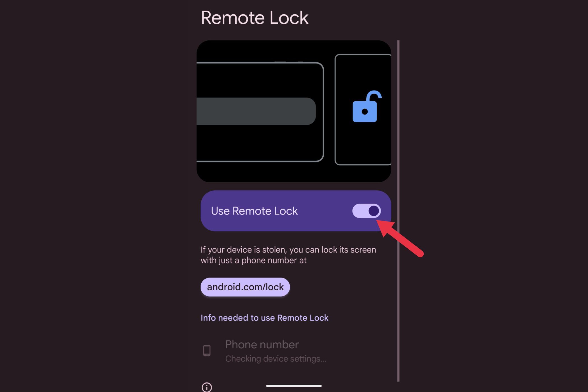Click the "Info needed to use Remote Lock" heading
This screenshot has width=588, height=392.
coord(264,318)
